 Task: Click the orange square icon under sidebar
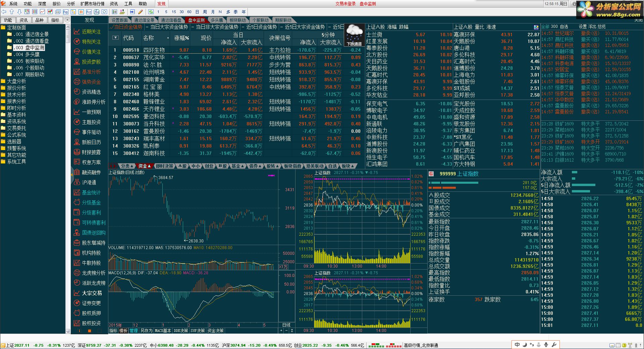click(x=89, y=331)
